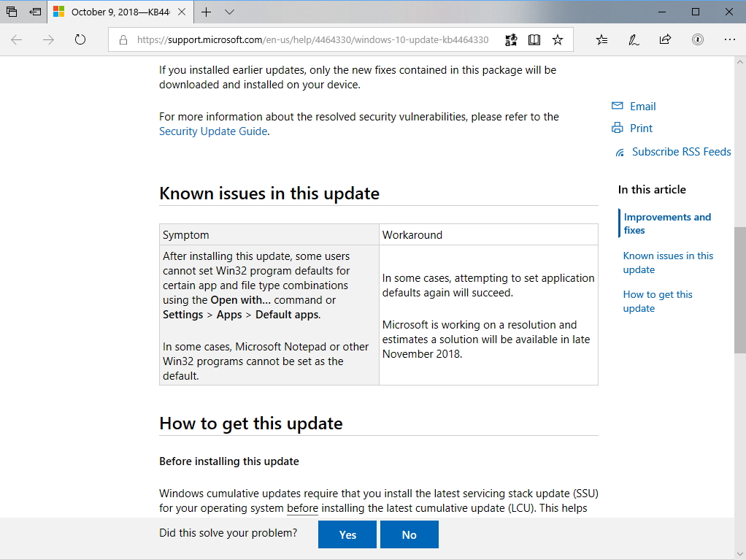Jump to Known issues in this update
Image resolution: width=746 pixels, height=560 pixels.
(668, 263)
